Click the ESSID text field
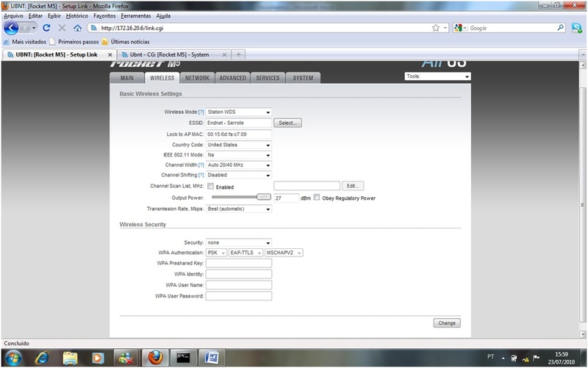Screen dimensions: 588x368 (239, 123)
